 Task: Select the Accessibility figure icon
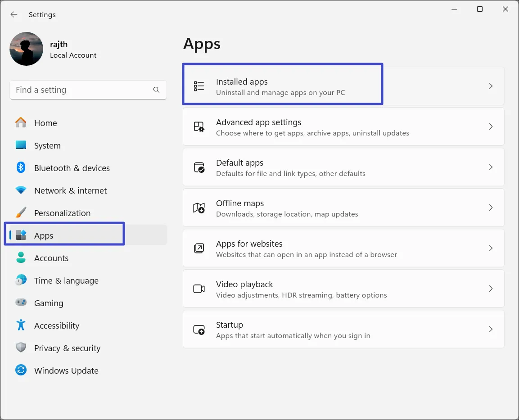coord(21,325)
